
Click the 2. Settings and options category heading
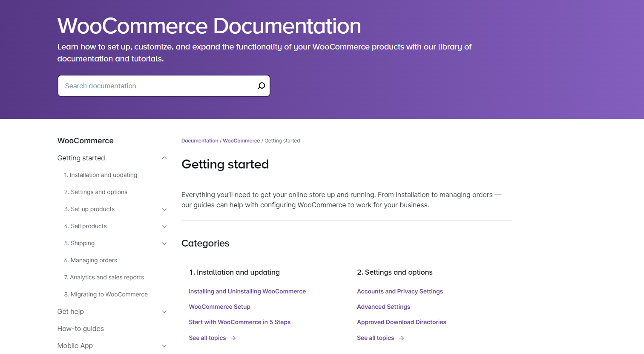coord(395,272)
